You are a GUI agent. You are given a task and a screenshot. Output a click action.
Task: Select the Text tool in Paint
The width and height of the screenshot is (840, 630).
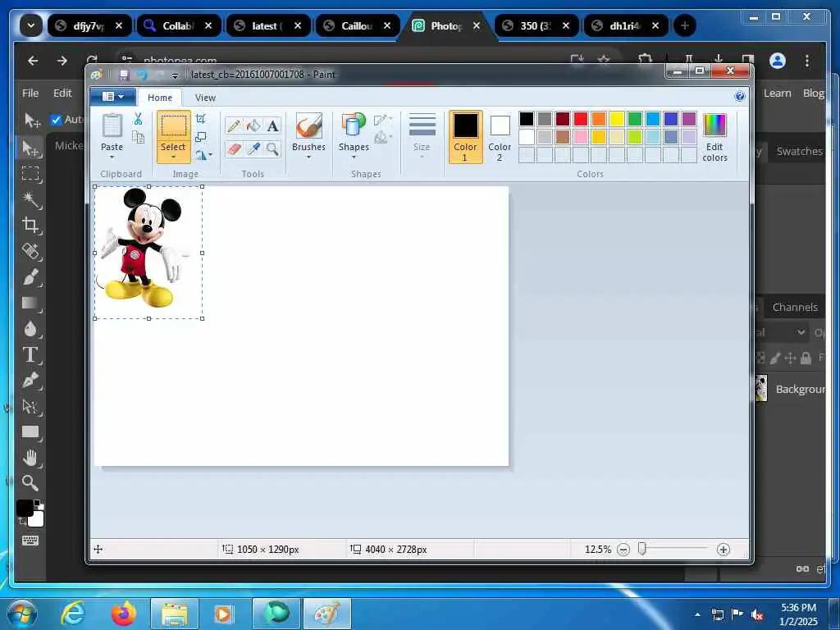pyautogui.click(x=272, y=126)
